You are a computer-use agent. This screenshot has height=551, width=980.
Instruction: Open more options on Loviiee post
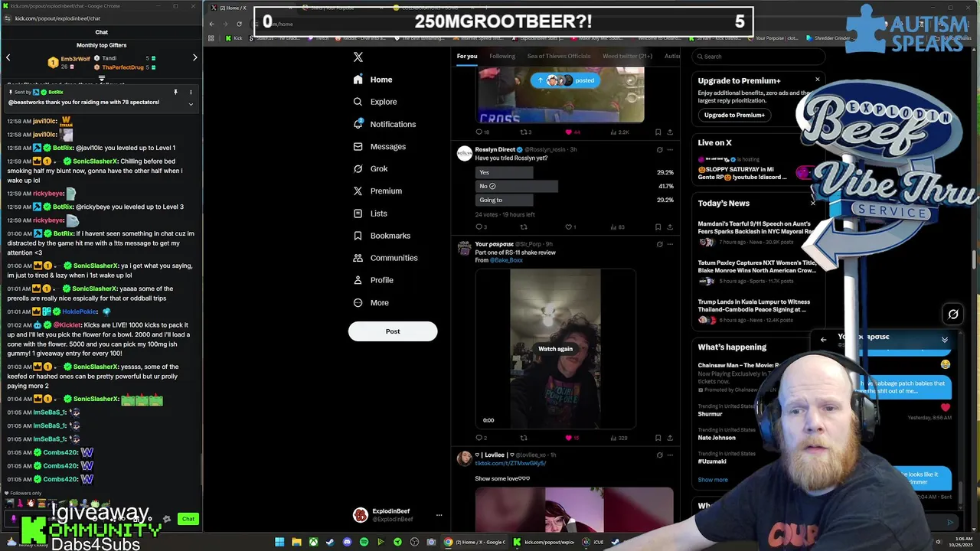(670, 455)
